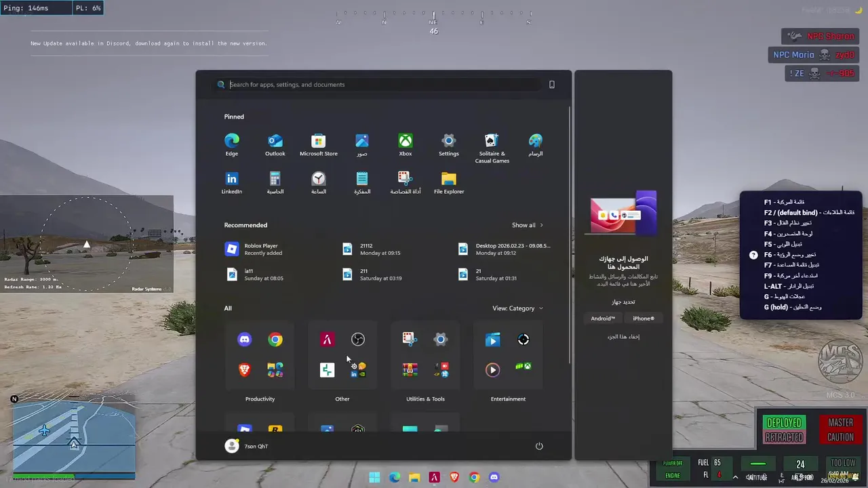868x488 pixels.
Task: Open the round play-button app in Entertainment
Action: pyautogui.click(x=492, y=369)
